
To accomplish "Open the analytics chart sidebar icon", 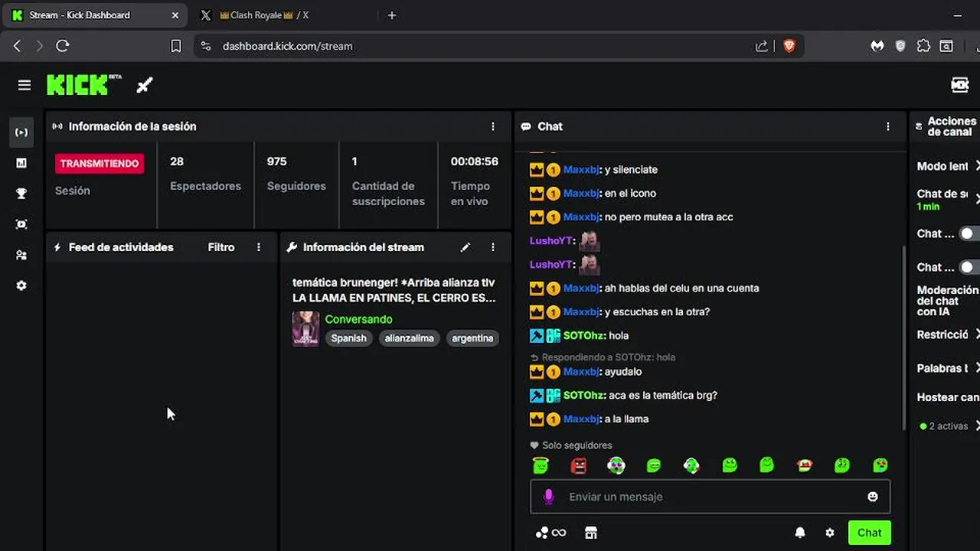I will [x=21, y=163].
